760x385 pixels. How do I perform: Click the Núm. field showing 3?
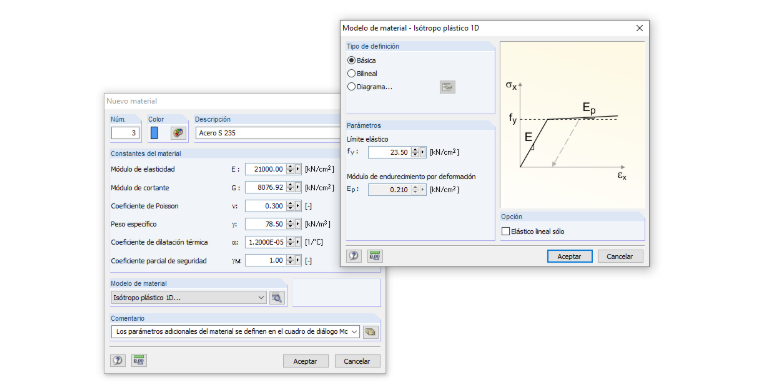click(126, 133)
